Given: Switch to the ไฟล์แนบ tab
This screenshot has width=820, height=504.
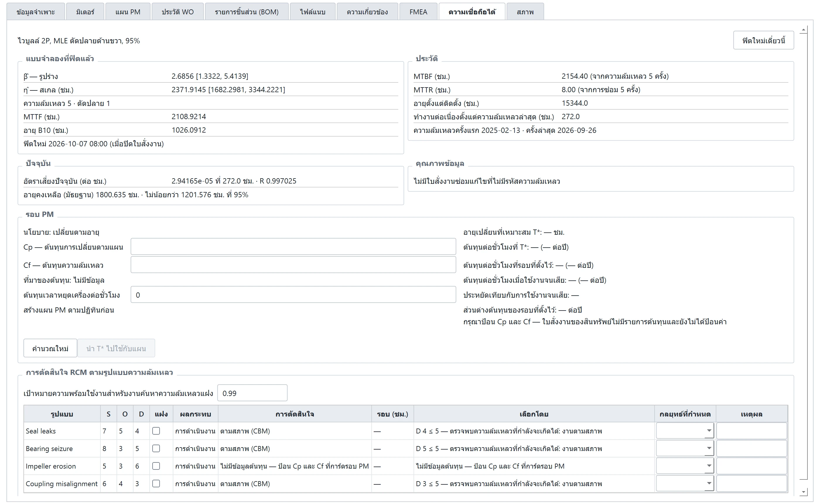Looking at the screenshot, I should pyautogui.click(x=312, y=12).
